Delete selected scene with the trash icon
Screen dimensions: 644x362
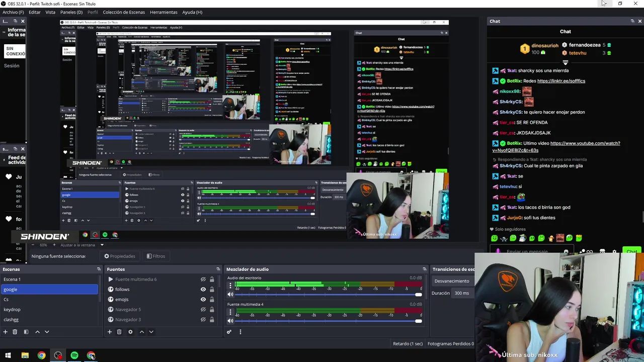click(x=15, y=332)
